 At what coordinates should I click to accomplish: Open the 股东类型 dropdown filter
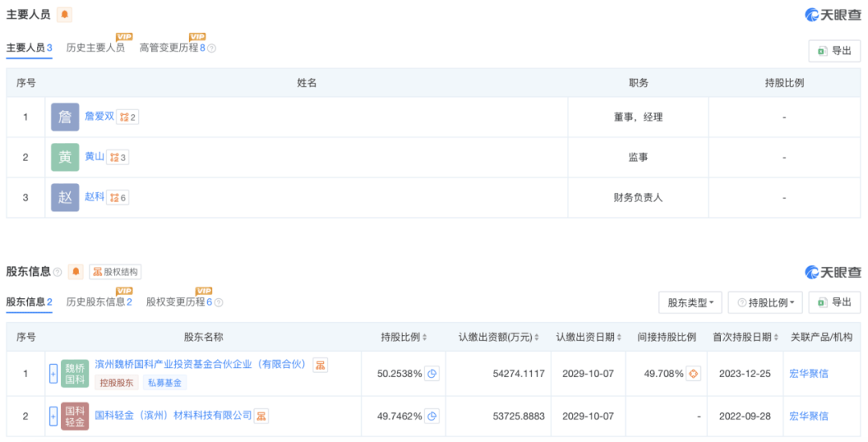click(690, 302)
